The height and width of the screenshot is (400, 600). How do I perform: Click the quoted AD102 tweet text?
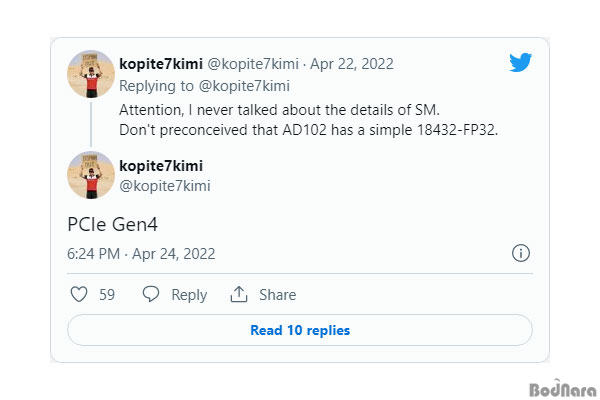tap(308, 120)
